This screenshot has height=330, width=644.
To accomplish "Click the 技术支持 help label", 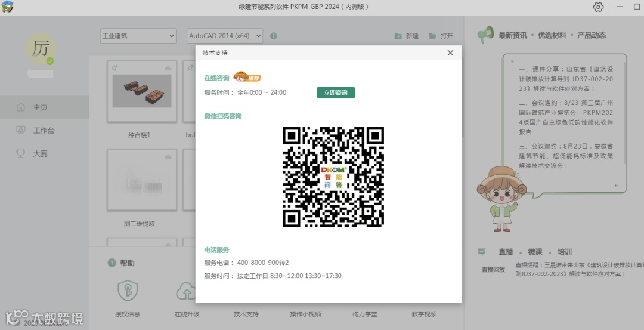I will pos(246,314).
